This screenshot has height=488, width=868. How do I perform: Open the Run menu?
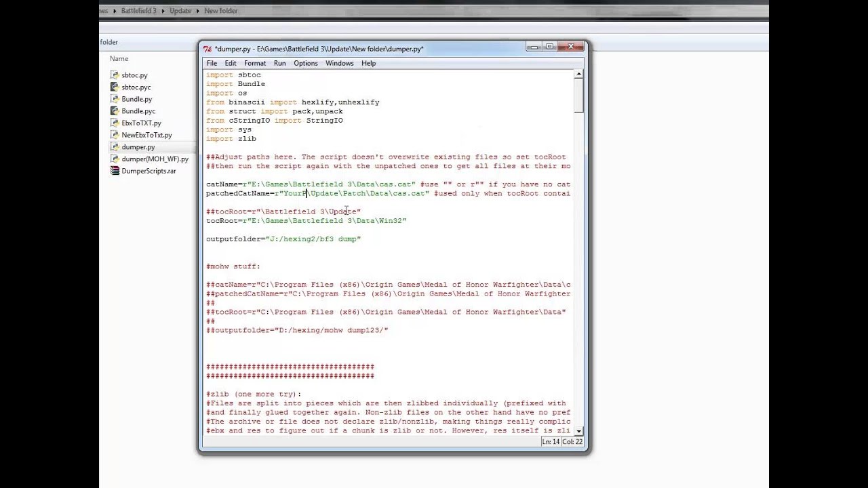tap(279, 63)
